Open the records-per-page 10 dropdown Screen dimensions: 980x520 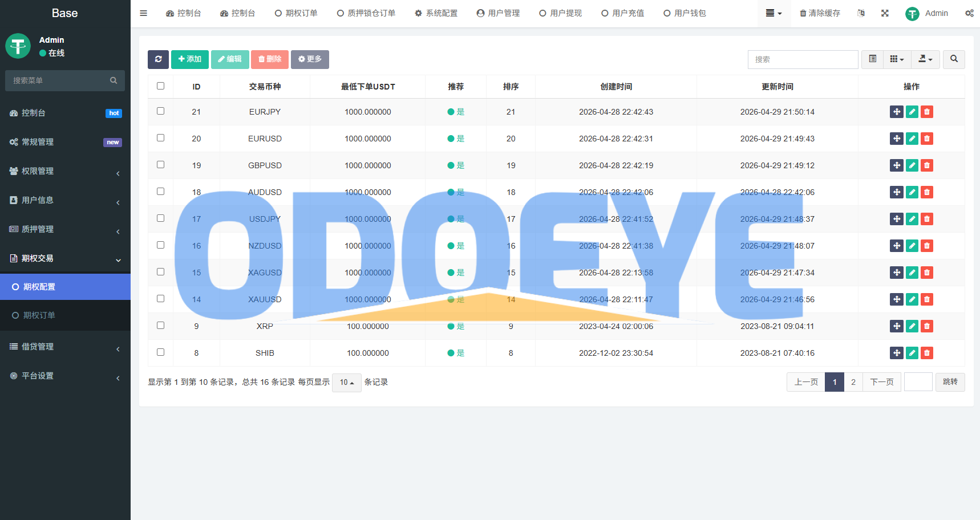(x=347, y=383)
